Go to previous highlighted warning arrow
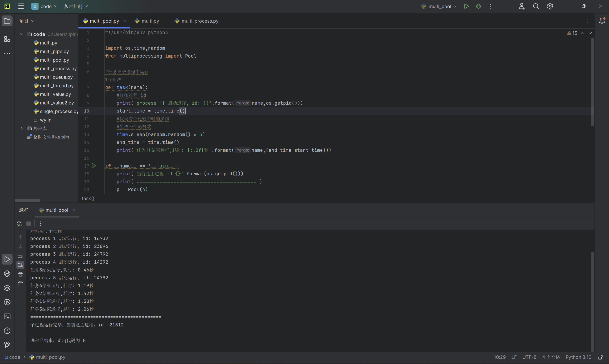Screen dimensions: 609x364 [583, 33]
